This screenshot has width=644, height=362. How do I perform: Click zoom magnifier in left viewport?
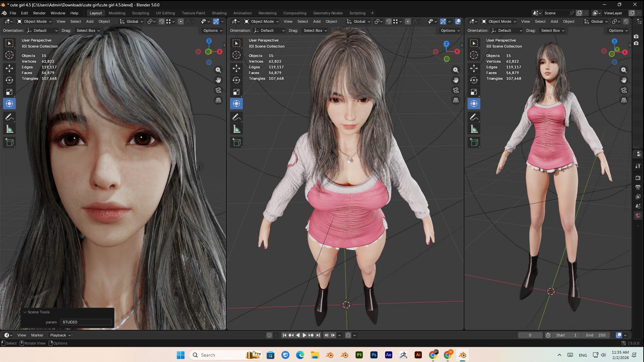(x=218, y=70)
